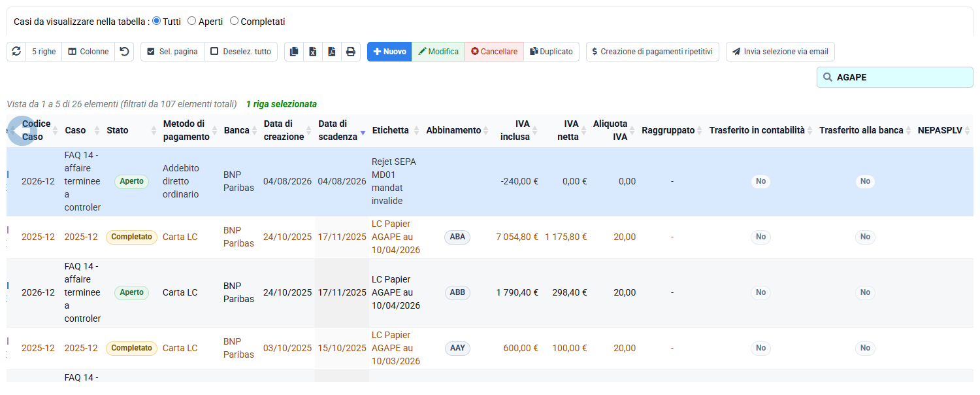The image size is (980, 395).
Task: Click the Completato badge in the 600,00 € row
Action: [x=132, y=348]
